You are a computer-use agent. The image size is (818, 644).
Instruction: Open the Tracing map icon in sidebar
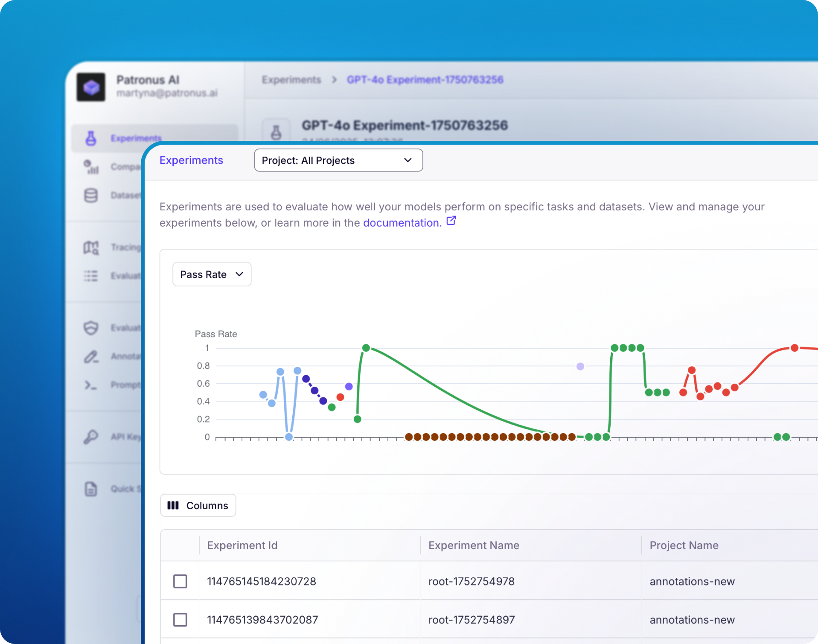click(x=91, y=248)
